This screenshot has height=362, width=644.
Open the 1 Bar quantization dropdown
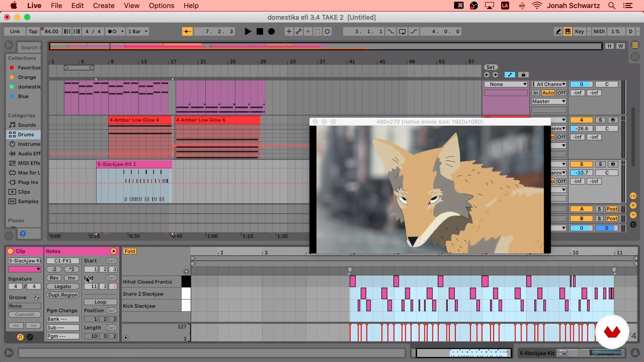[138, 32]
